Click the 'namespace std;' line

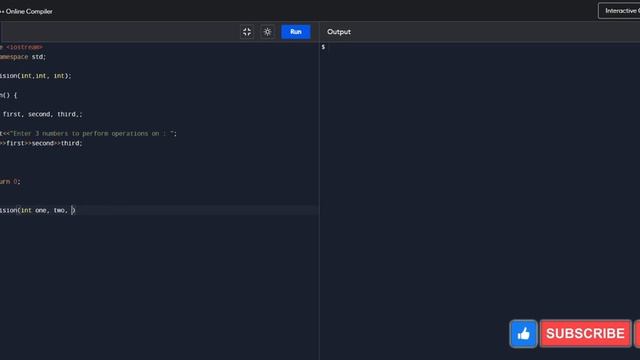23,57
